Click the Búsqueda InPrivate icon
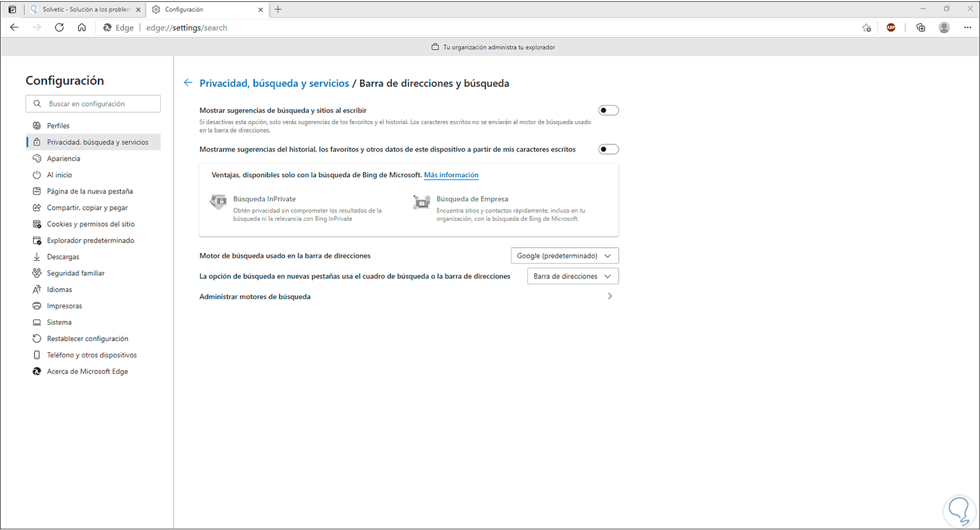980x530 pixels. [x=218, y=202]
